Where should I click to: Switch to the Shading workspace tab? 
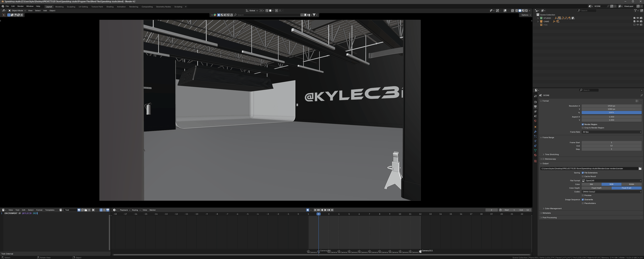pos(110,7)
